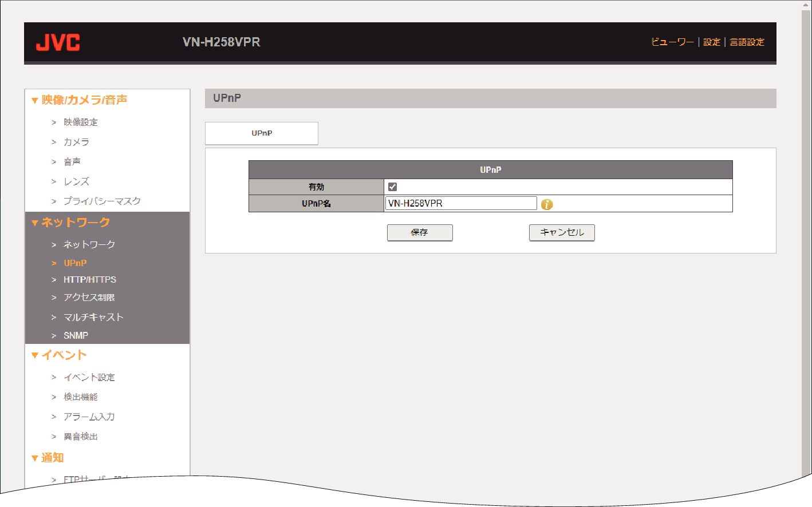Open the SNMP settings page
Image resolution: width=812 pixels, height=507 pixels.
coord(76,336)
